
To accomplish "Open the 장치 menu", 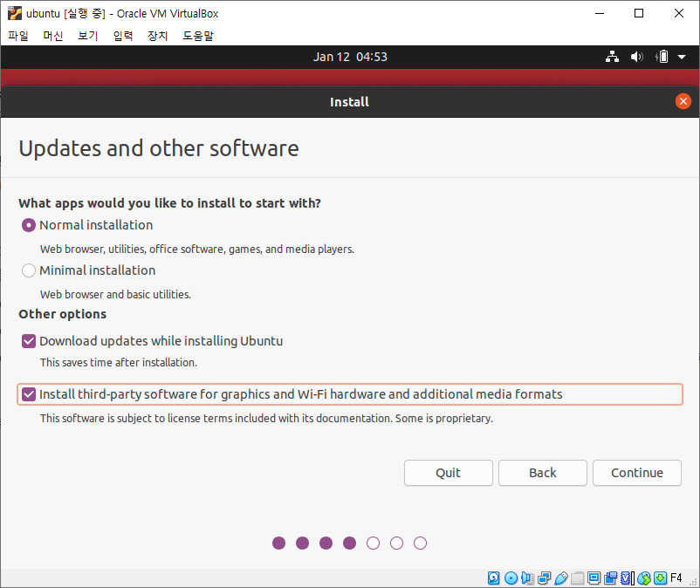I will pos(158,36).
